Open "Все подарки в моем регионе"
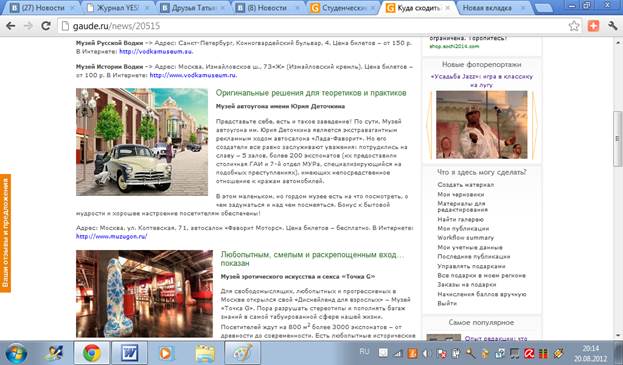This screenshot has height=365, width=623. [x=481, y=275]
